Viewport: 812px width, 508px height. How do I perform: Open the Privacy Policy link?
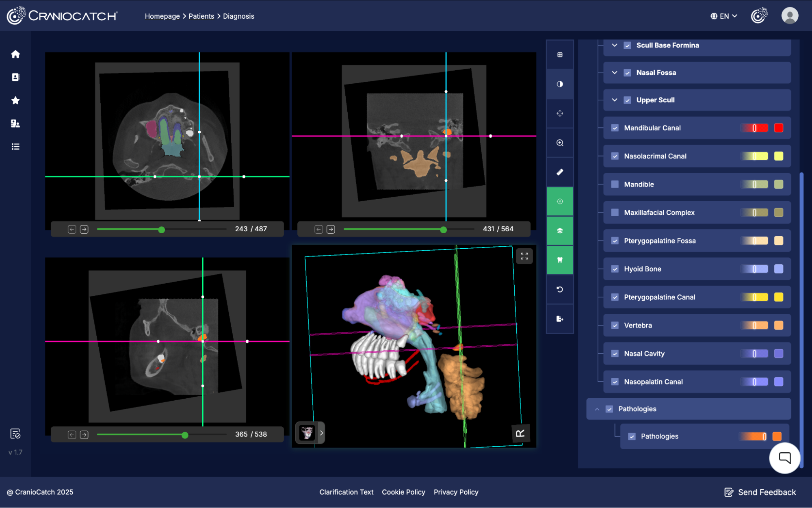coord(456,492)
